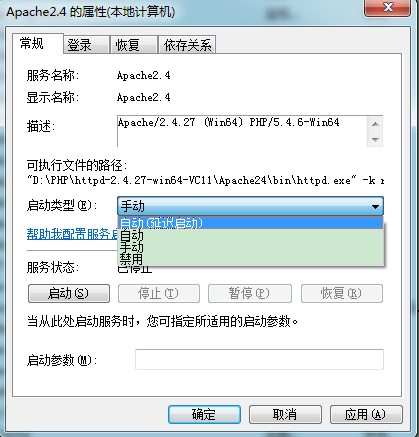Switch to the 登录 tab

(x=86, y=45)
